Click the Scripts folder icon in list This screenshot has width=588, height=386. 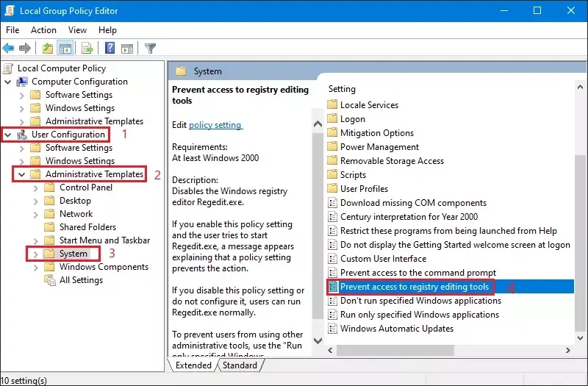(332, 174)
